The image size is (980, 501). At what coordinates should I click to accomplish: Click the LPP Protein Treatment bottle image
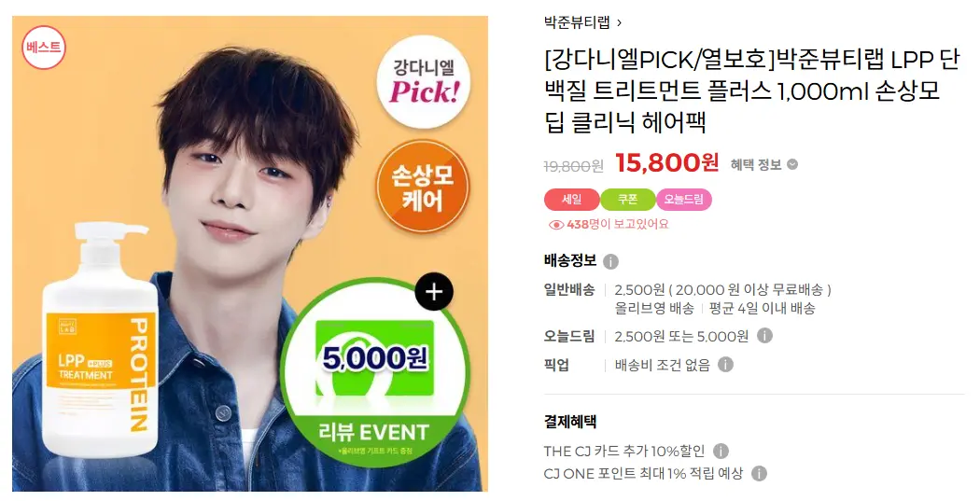tap(100, 340)
